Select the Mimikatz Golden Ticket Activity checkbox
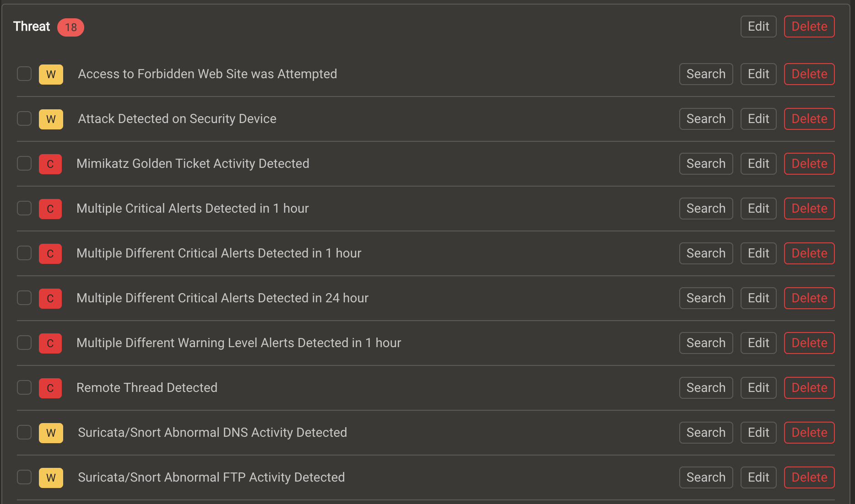The height and width of the screenshot is (504, 855). coord(24,163)
